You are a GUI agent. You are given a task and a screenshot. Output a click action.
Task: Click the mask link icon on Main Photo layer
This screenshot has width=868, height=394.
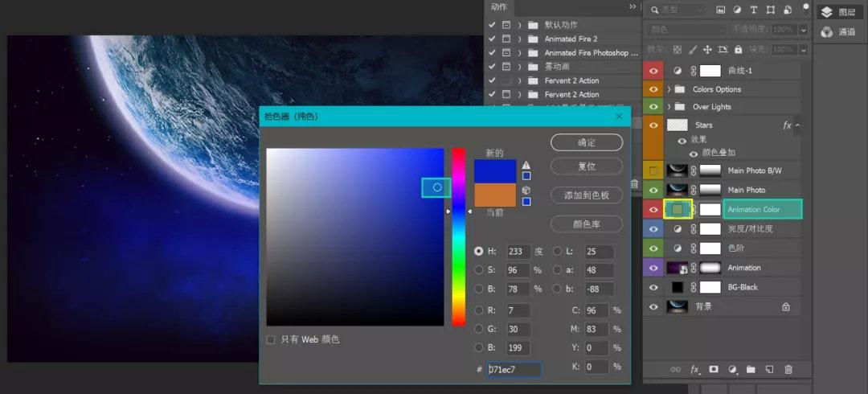click(x=694, y=190)
